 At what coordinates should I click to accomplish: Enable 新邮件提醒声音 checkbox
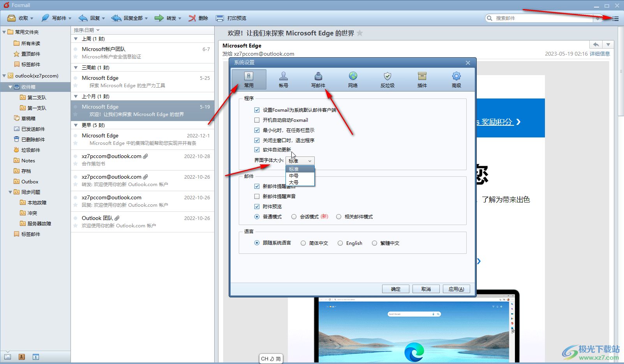point(257,197)
